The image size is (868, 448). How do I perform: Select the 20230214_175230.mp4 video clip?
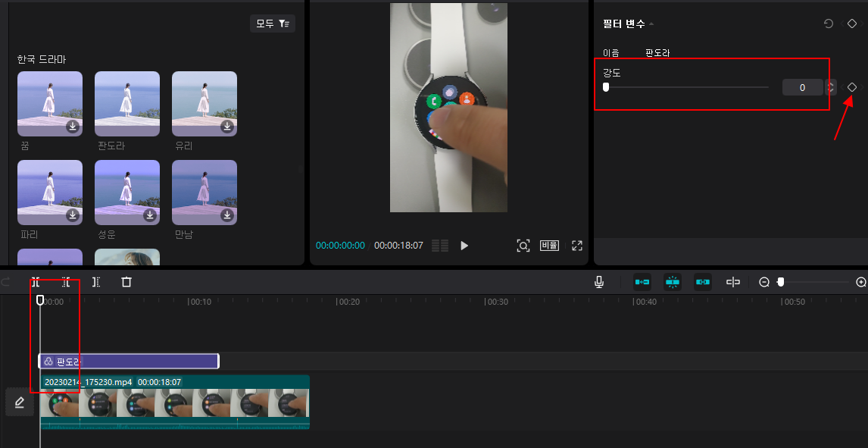click(x=175, y=402)
